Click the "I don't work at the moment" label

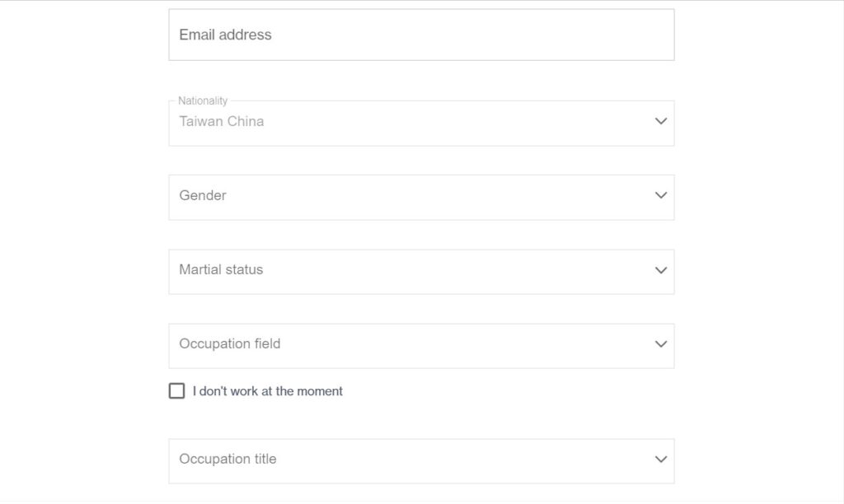pos(268,391)
